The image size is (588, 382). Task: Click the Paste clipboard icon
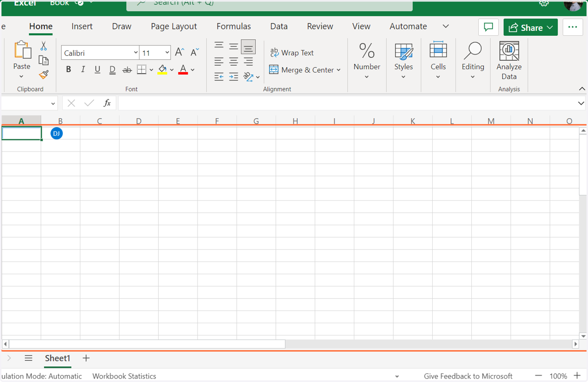click(x=22, y=51)
